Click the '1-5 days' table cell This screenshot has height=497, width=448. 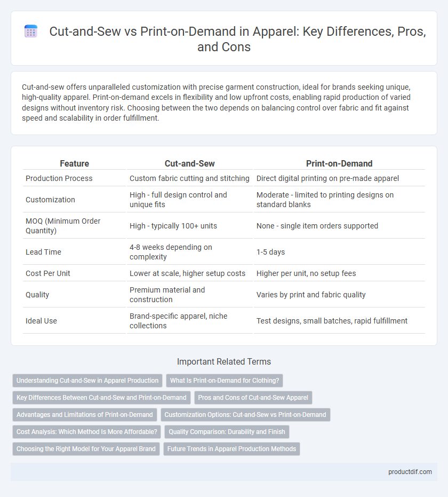[x=271, y=252]
